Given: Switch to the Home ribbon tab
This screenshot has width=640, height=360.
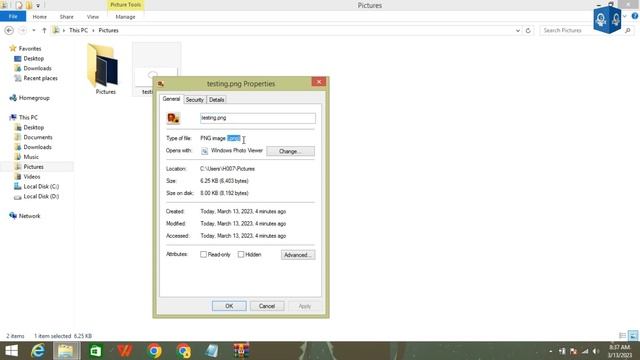Looking at the screenshot, I should (x=40, y=17).
